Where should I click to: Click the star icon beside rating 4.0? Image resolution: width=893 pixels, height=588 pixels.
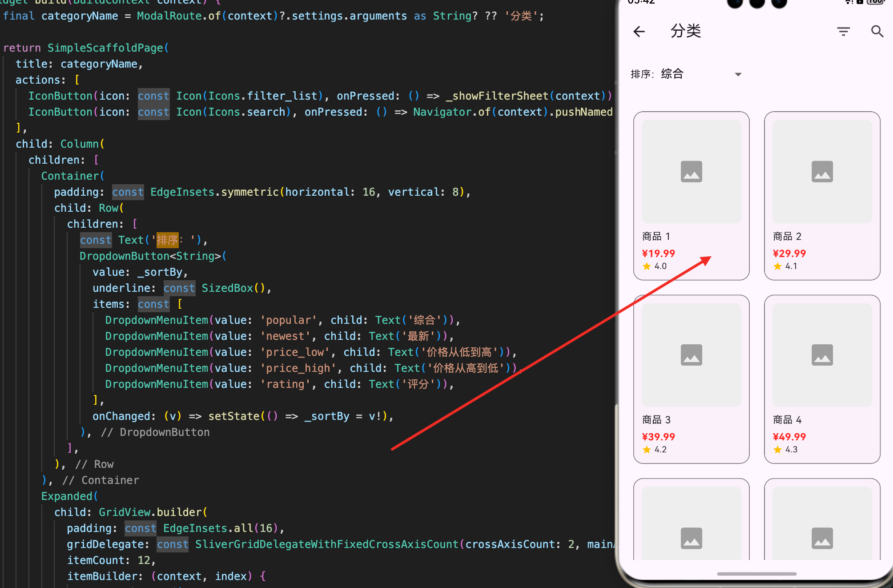click(647, 266)
